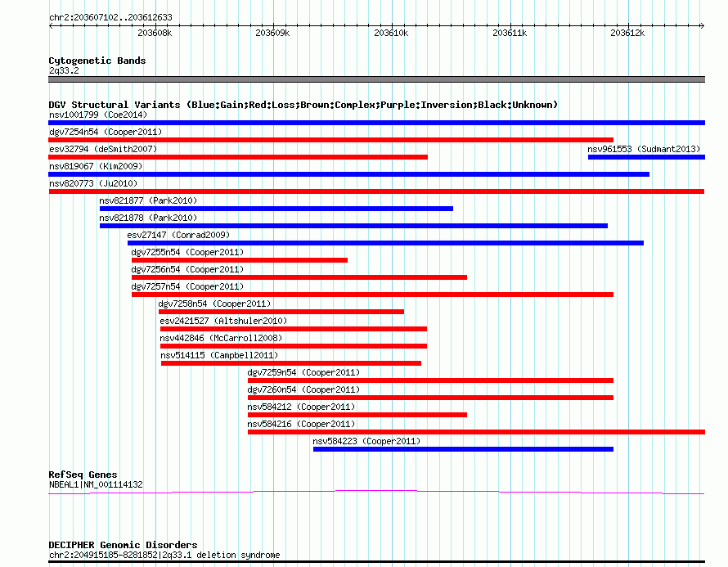
Task: Click the ruler's left end arrow
Action: coord(51,26)
